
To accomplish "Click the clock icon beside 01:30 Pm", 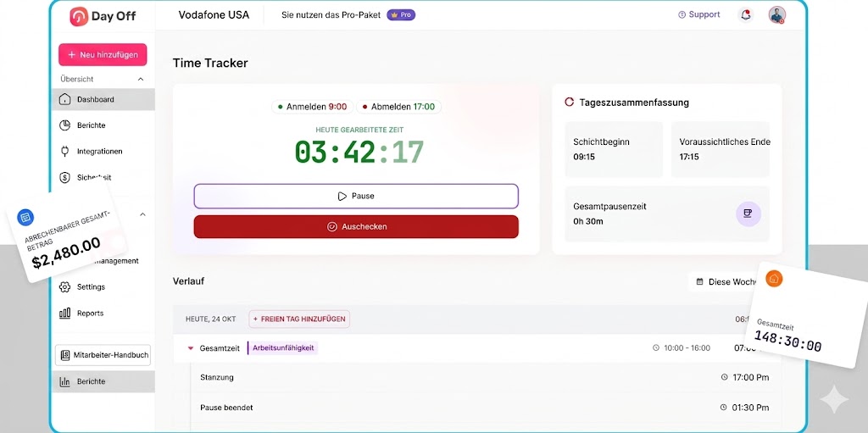I will [723, 408].
